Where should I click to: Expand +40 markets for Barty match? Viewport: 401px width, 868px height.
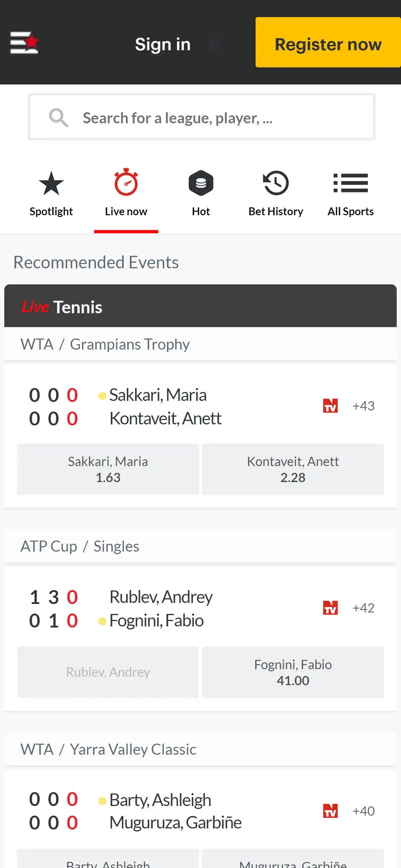click(364, 811)
